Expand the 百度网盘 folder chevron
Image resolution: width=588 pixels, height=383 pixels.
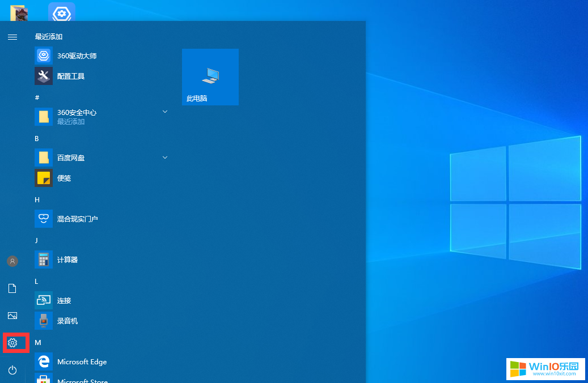pos(165,157)
